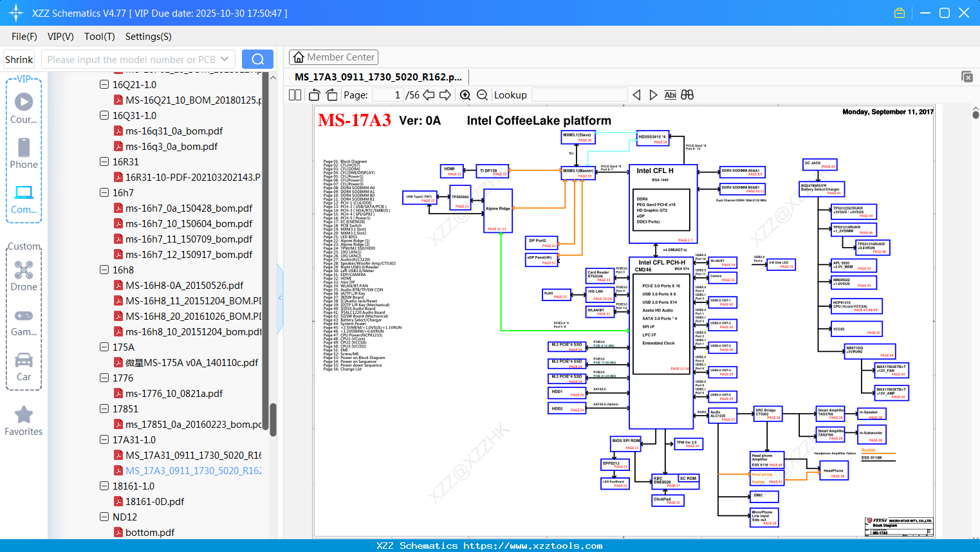This screenshot has width=980, height=552.
Task: Open 18161-0D.pdf
Action: pos(154,501)
